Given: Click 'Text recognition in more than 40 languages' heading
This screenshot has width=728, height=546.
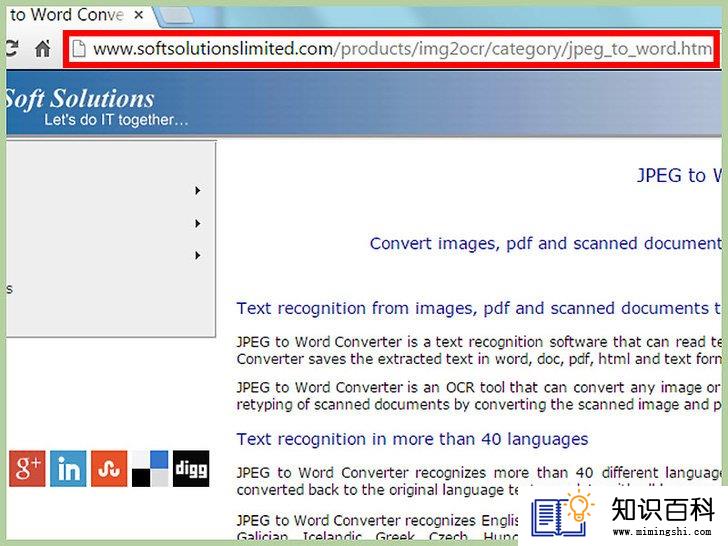Looking at the screenshot, I should click(412, 439).
